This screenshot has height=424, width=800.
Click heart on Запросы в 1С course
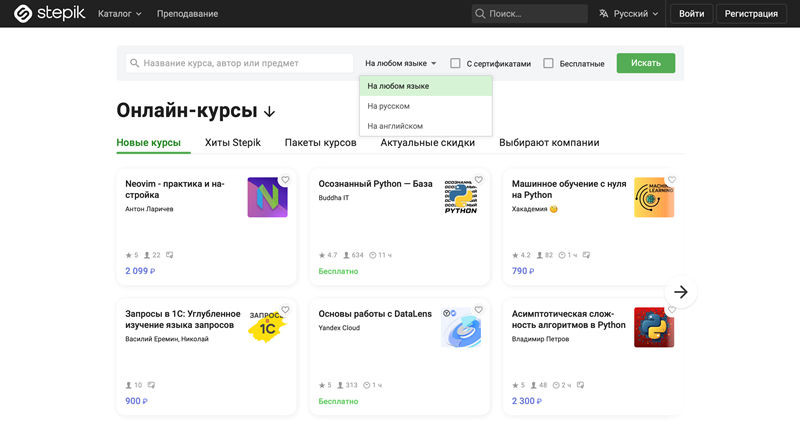point(285,310)
